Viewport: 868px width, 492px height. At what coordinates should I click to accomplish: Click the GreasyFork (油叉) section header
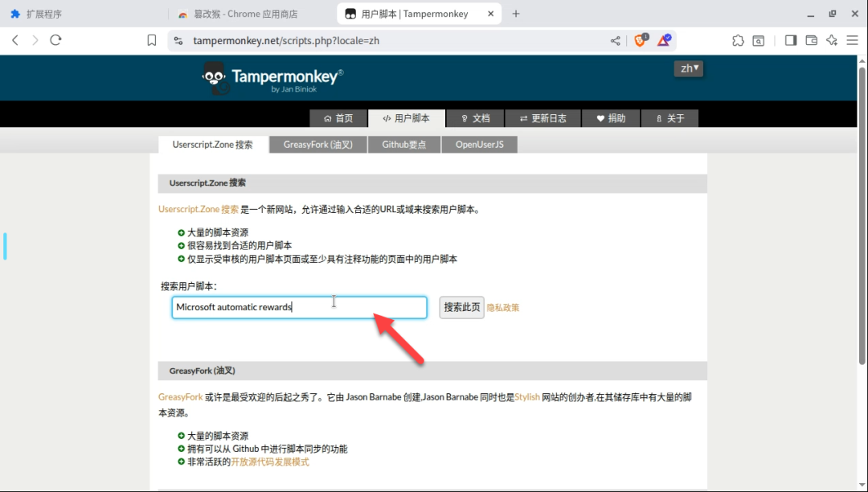click(432, 371)
